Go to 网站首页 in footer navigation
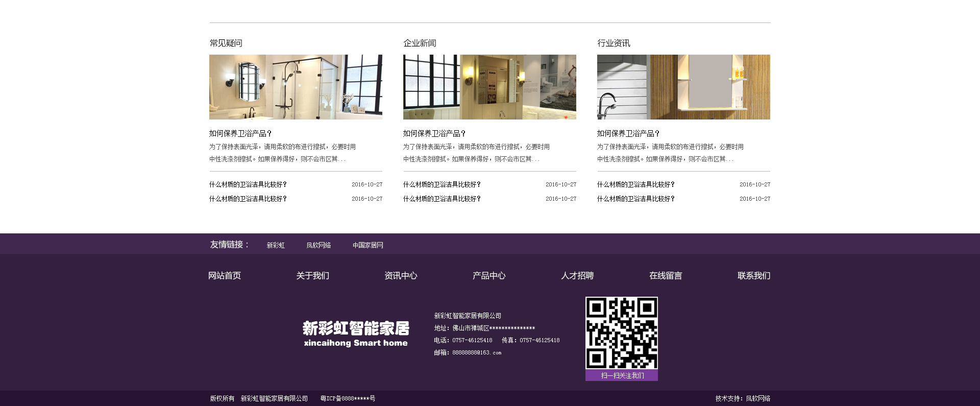 (225, 276)
